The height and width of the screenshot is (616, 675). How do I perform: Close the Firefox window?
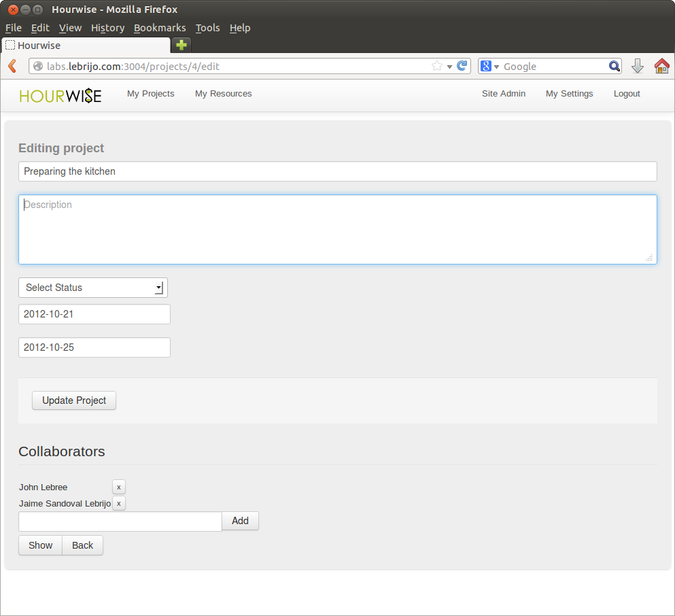(x=13, y=10)
